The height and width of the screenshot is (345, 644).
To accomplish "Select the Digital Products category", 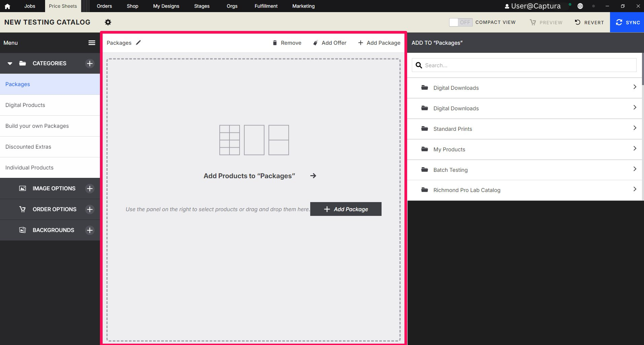I will pos(50,105).
